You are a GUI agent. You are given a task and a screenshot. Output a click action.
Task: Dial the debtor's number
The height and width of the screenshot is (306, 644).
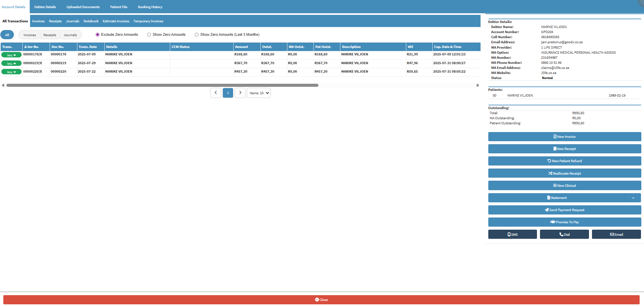tap(564, 234)
